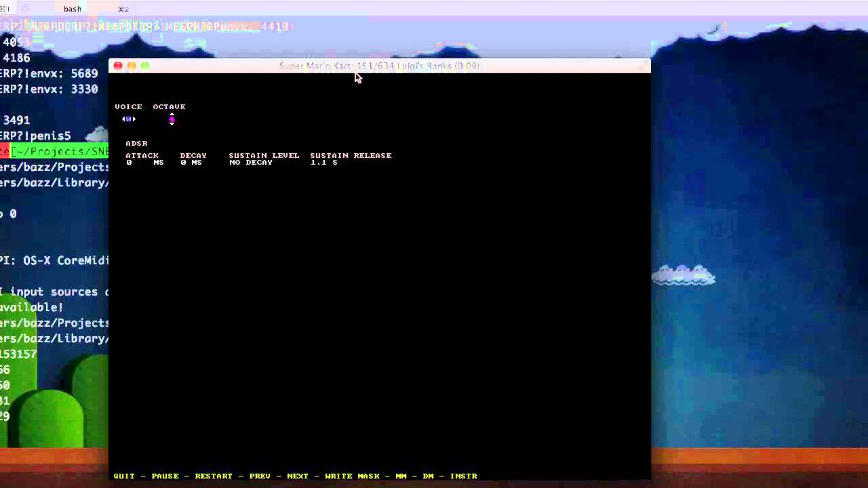Click the QUIT command

point(124,476)
